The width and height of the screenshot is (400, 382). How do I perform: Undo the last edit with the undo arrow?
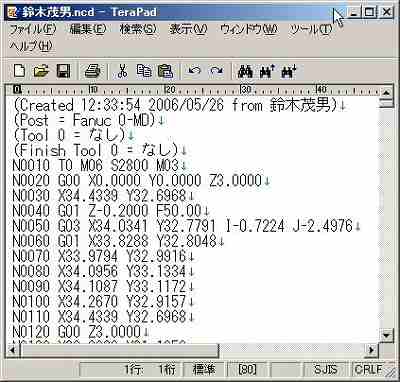pos(195,71)
